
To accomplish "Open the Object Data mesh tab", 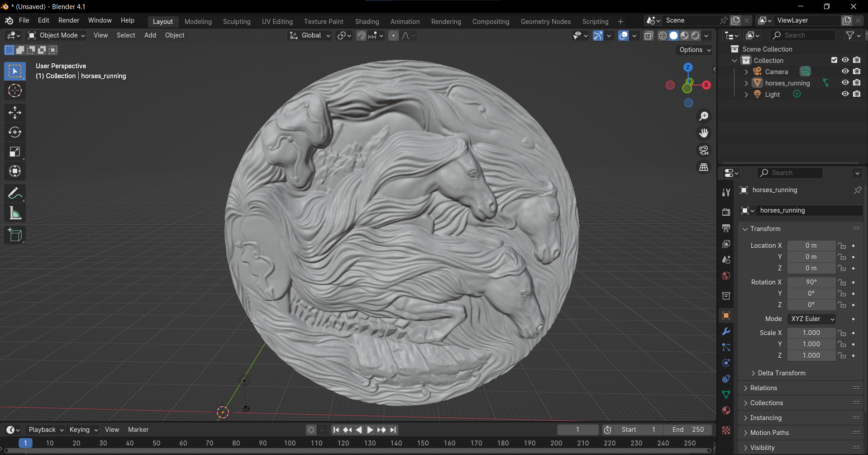I will [726, 395].
